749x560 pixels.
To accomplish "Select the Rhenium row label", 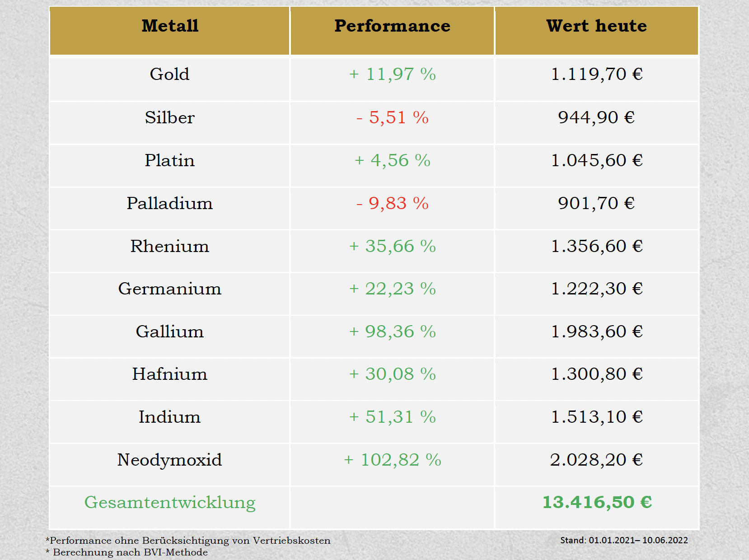I will [x=169, y=246].
